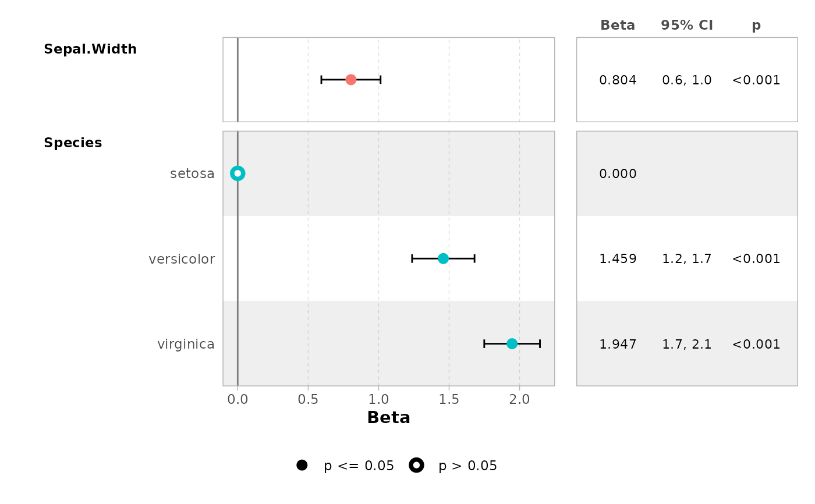The image size is (815, 504).
Task: Click the 95% CI column header
Action: (x=687, y=26)
